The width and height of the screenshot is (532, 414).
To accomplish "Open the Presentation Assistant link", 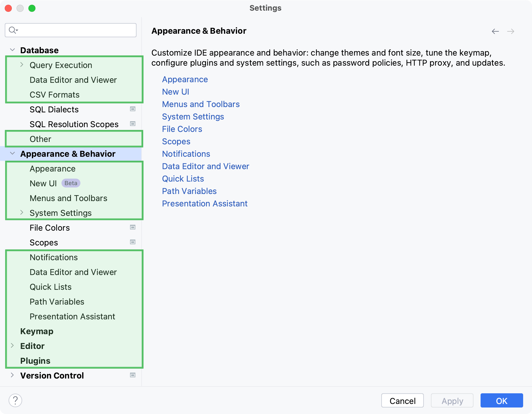I will [205, 204].
